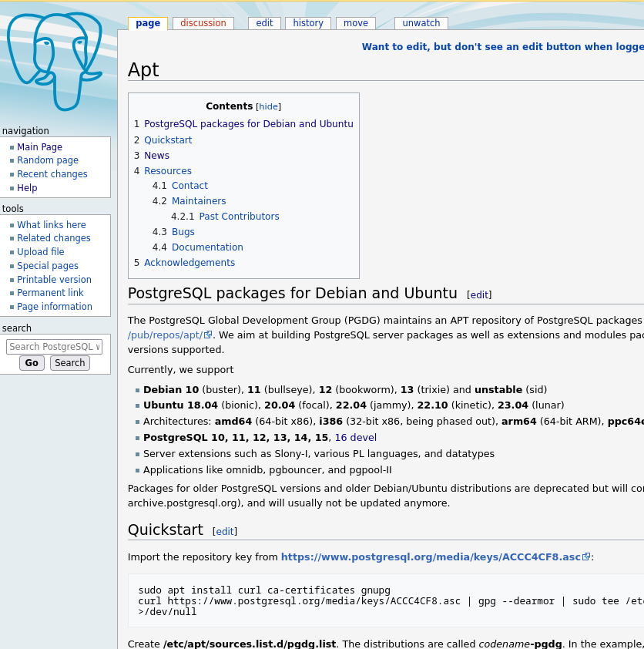Open the /pub/repos/apt/ repository link
The width and height of the screenshot is (644, 649).
165,335
